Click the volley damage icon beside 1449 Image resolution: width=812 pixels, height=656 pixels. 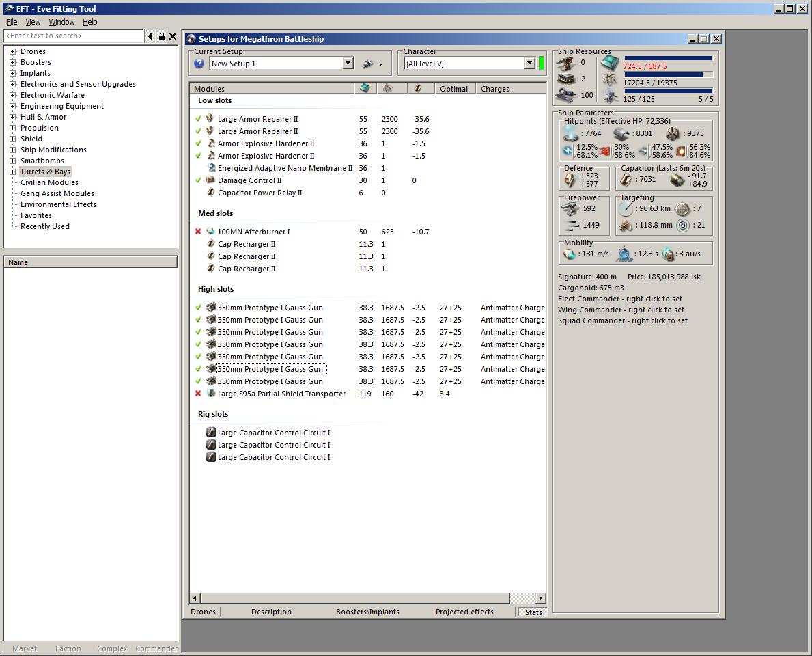coord(572,225)
